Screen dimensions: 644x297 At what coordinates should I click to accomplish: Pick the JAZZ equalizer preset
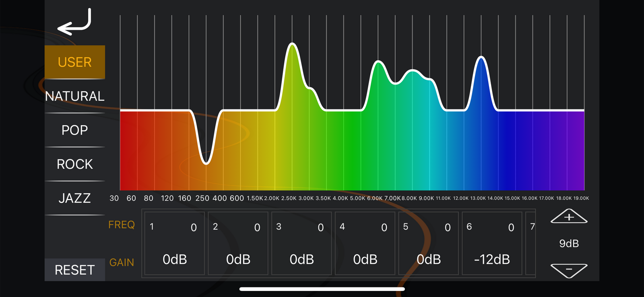point(75,198)
